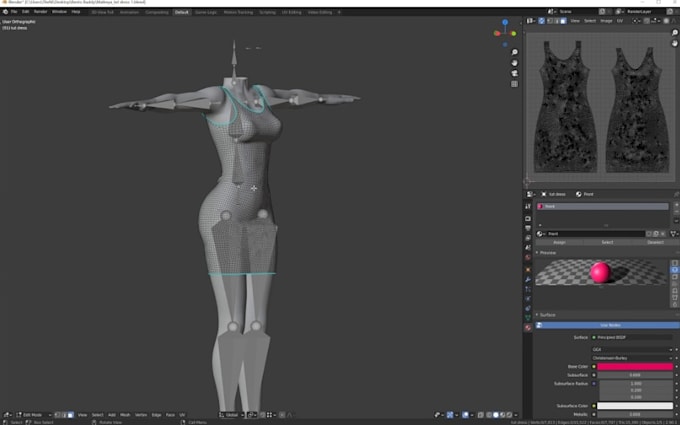This screenshot has width=680, height=425.
Task: Open the Scene properties tab
Action: click(528, 248)
